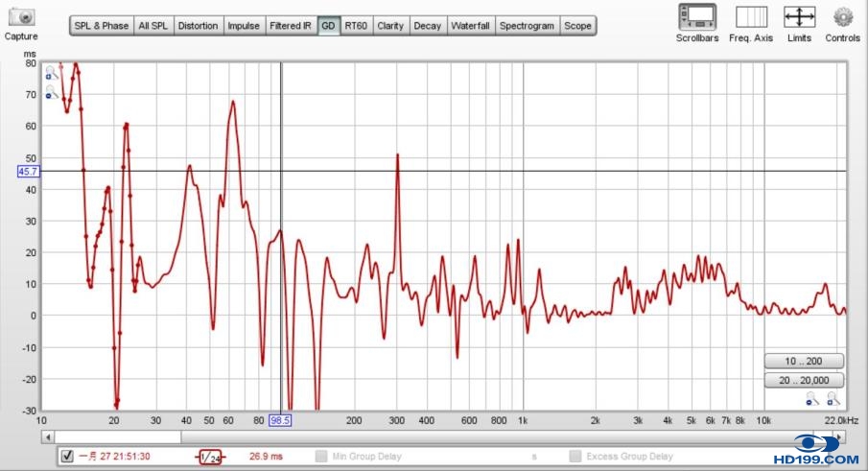Click the horizontal scrollbar left arrow
The image size is (868, 471).
pyautogui.click(x=48, y=437)
